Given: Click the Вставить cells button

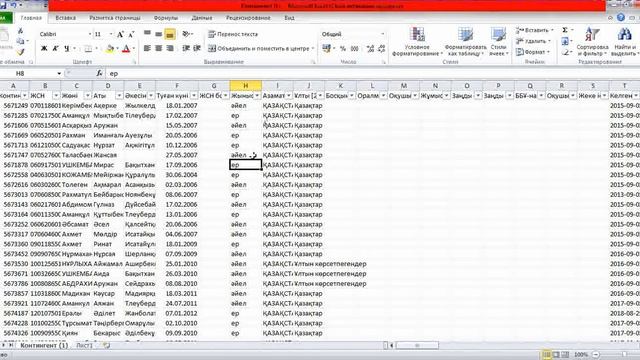Looking at the screenshot, I should click(534, 30).
